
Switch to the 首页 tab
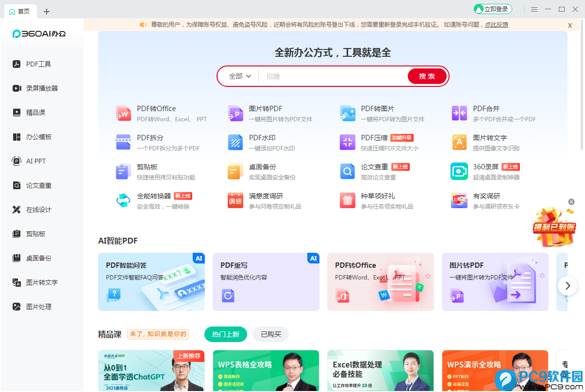pyautogui.click(x=19, y=11)
